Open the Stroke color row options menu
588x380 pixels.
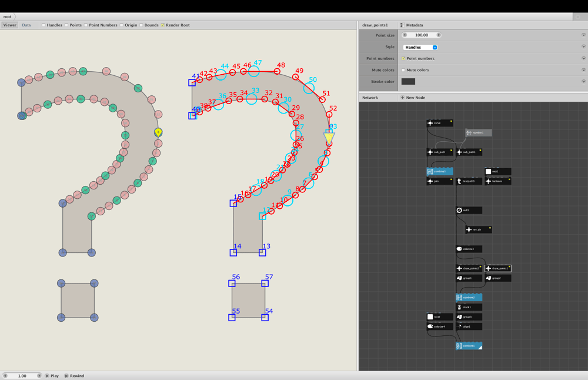583,81
